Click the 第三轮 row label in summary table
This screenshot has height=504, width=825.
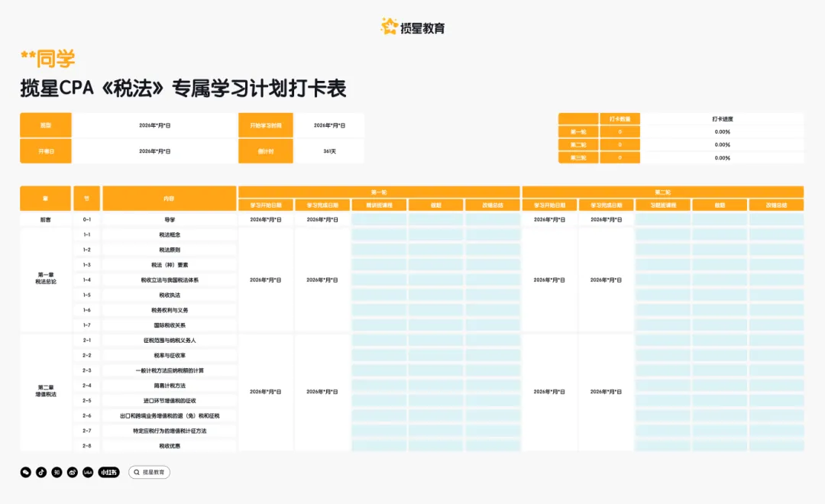(578, 157)
